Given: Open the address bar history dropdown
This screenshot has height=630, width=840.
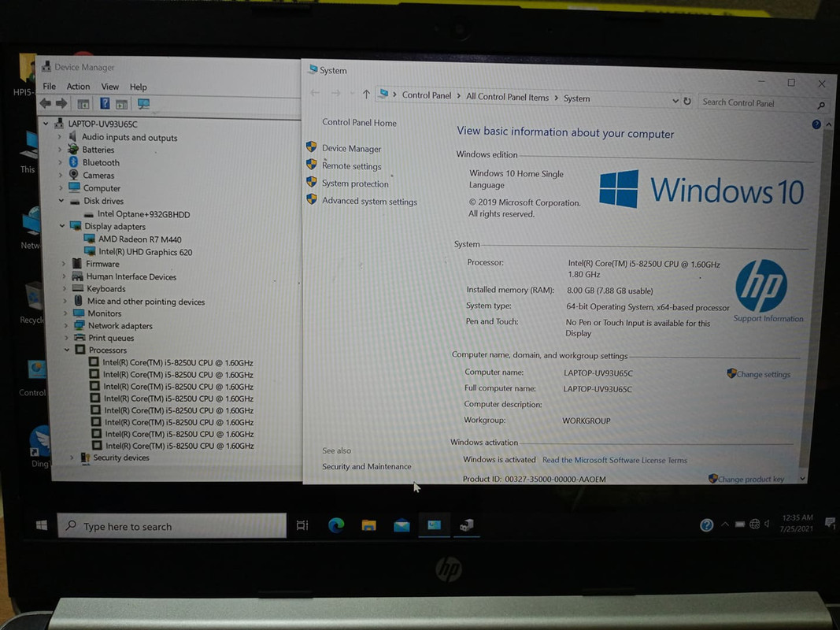Looking at the screenshot, I should pos(675,100).
